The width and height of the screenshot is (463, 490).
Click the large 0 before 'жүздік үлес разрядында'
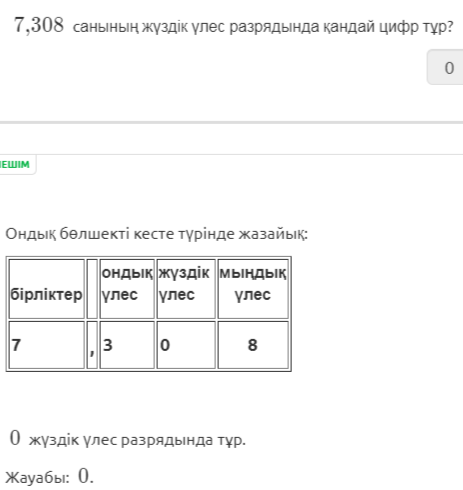[x=15, y=438]
